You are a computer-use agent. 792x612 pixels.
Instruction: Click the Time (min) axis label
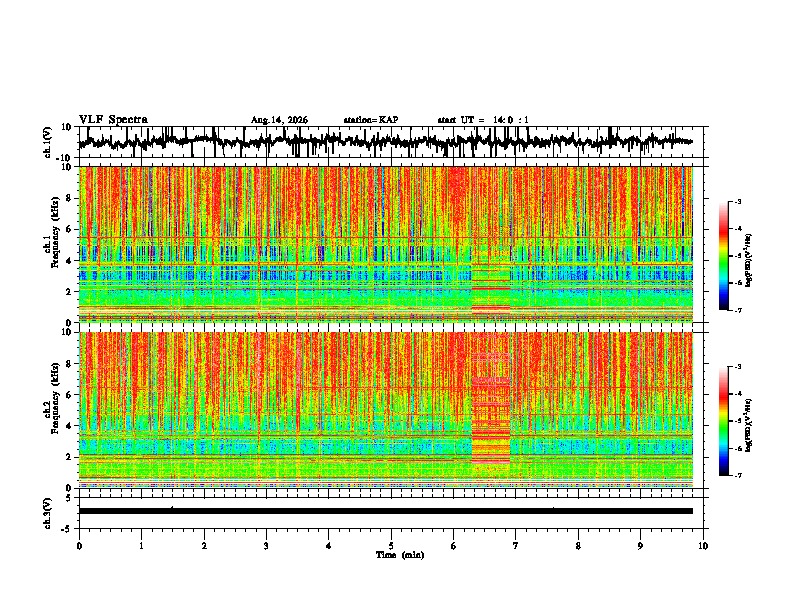click(x=400, y=555)
